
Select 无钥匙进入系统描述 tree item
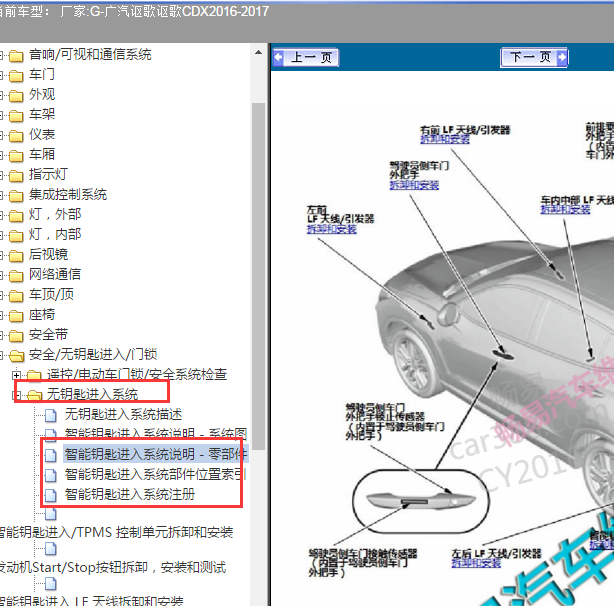(x=123, y=414)
